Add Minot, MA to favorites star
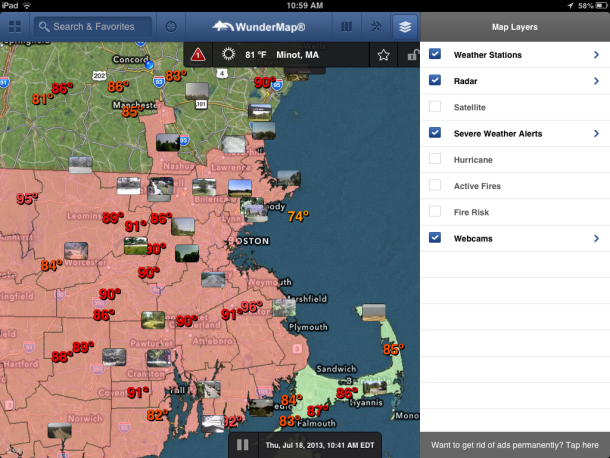The width and height of the screenshot is (610, 458). click(x=383, y=55)
